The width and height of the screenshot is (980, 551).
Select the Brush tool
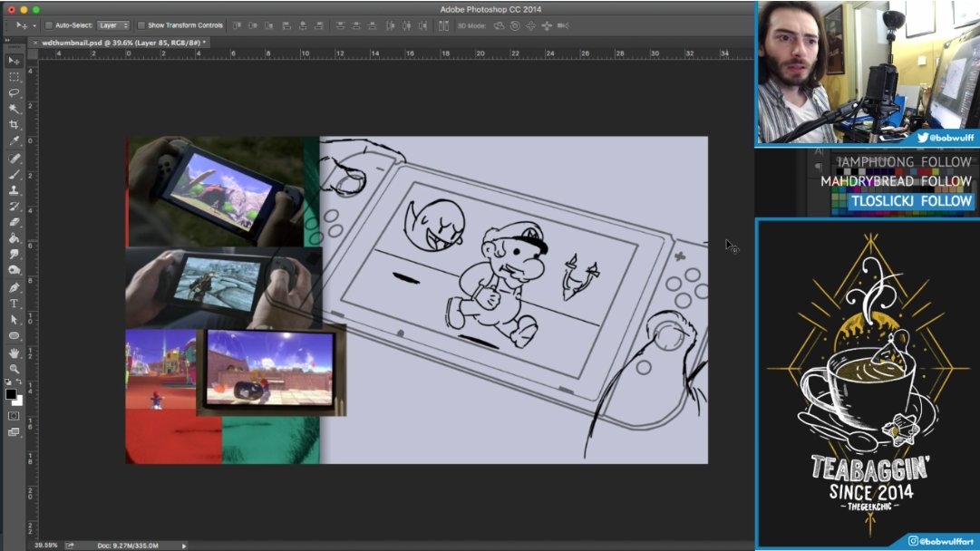tap(14, 174)
